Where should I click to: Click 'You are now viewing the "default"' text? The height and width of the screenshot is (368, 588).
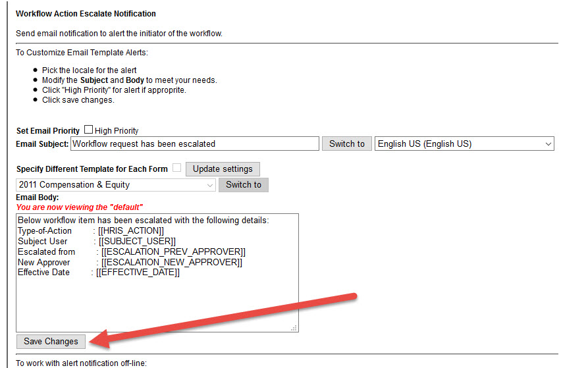click(x=80, y=207)
